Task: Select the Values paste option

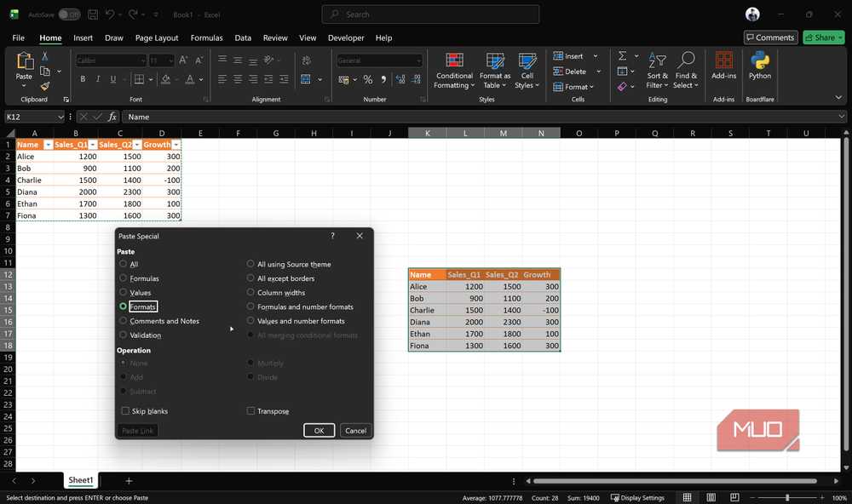Action: [124, 292]
